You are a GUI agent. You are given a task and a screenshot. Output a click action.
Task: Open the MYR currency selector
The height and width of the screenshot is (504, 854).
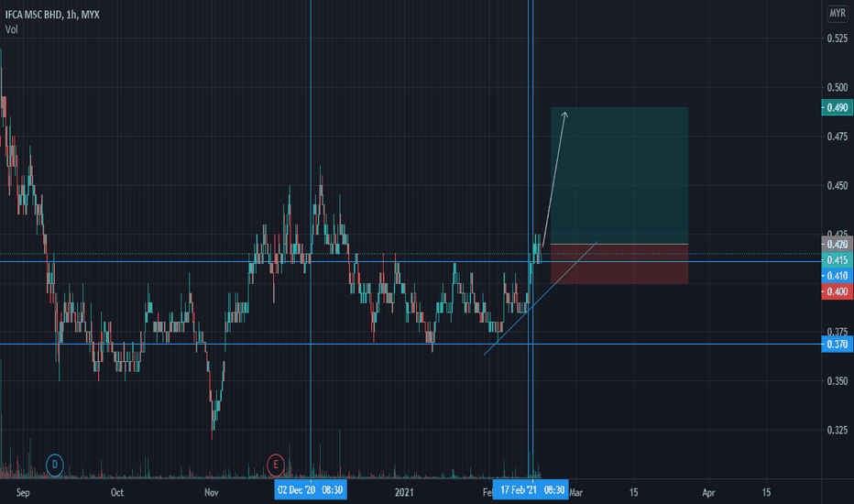click(838, 13)
